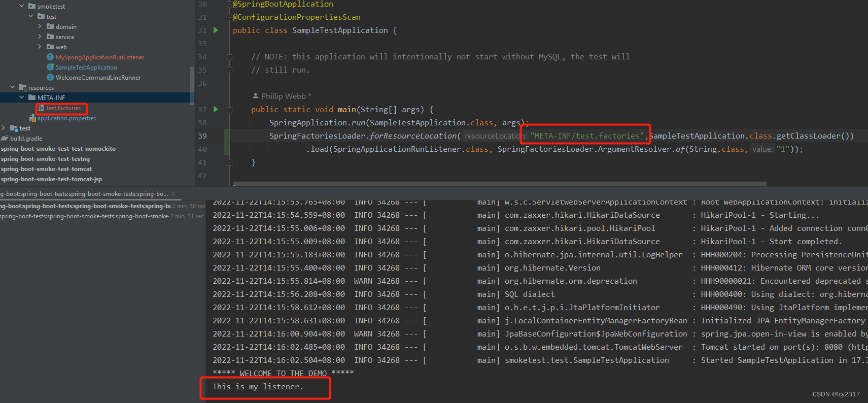Click the build.gradle elephant icon

(x=5, y=138)
